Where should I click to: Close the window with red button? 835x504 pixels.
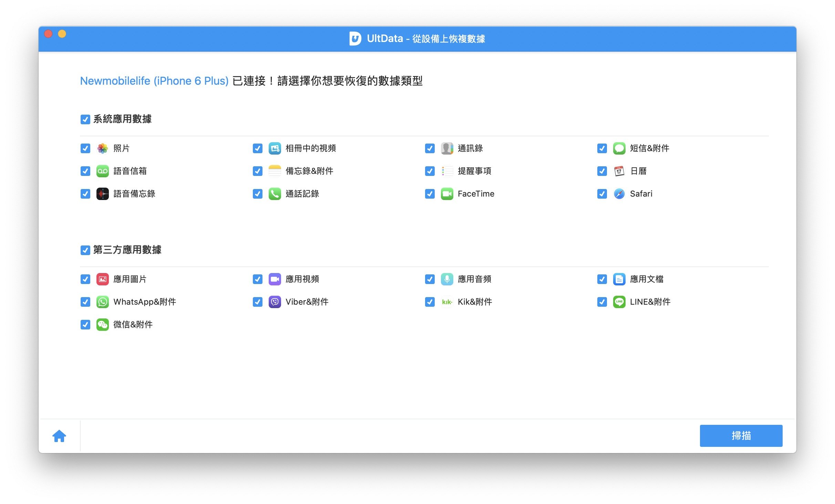tap(48, 34)
